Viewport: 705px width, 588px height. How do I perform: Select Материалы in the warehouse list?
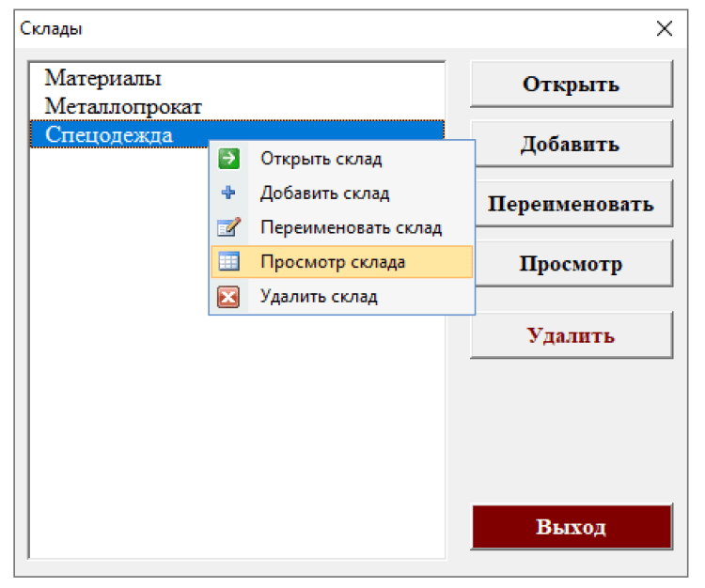point(237,78)
